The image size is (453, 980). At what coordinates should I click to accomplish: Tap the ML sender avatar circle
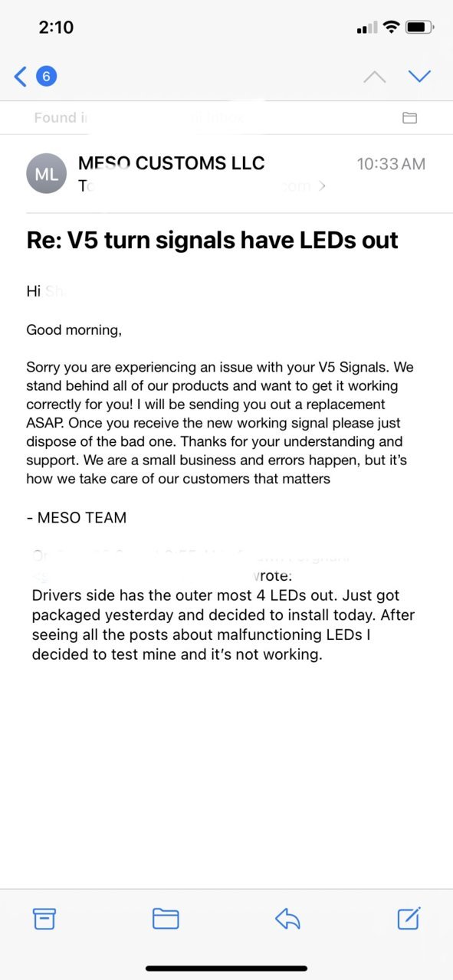pyautogui.click(x=46, y=173)
